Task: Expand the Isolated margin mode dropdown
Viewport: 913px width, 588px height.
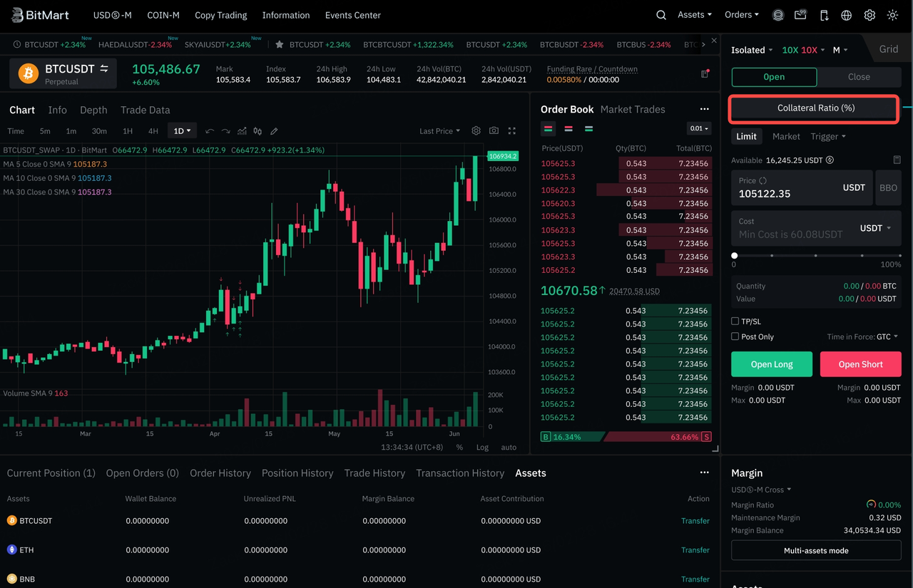Action: [752, 50]
